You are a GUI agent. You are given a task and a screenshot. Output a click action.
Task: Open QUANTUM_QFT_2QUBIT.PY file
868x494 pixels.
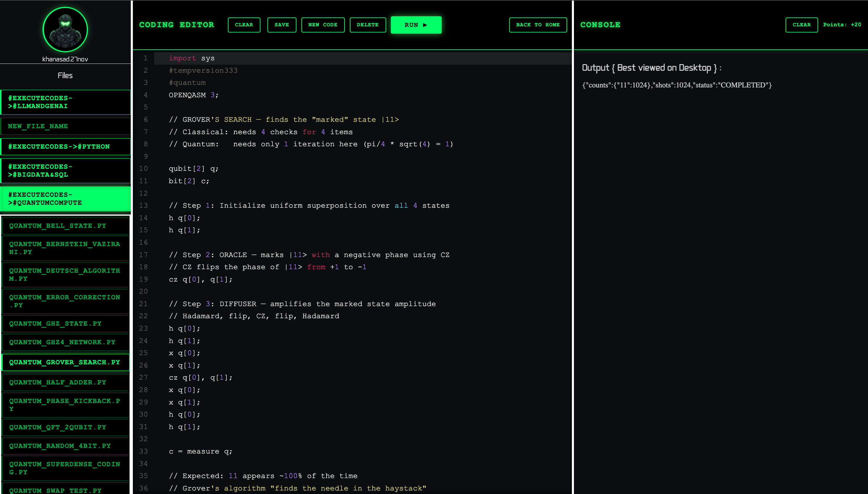(x=66, y=428)
